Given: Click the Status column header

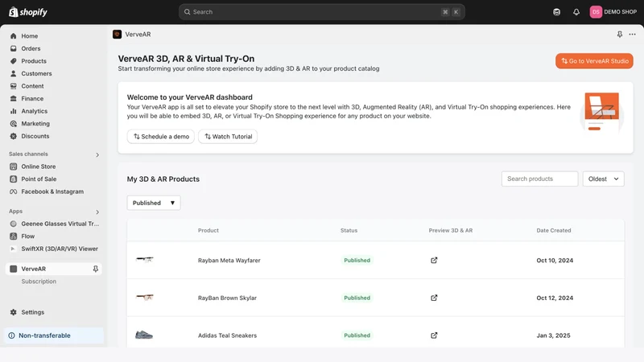Looking at the screenshot, I should coord(349,230).
